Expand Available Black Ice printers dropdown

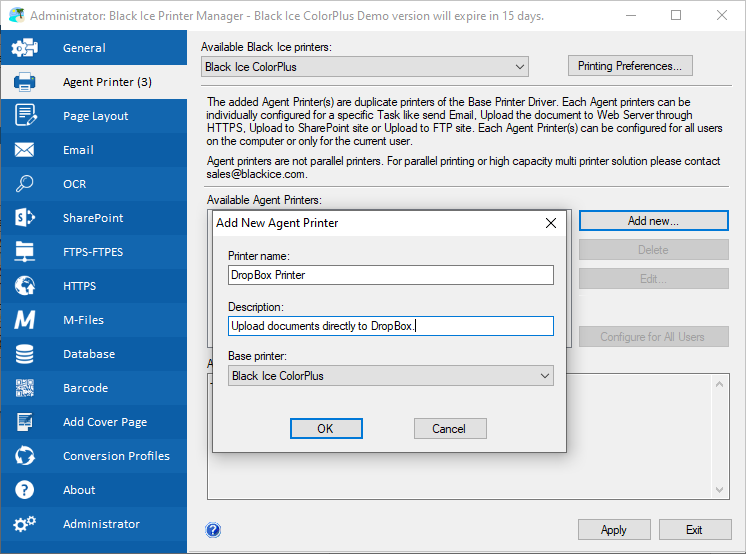click(x=520, y=67)
